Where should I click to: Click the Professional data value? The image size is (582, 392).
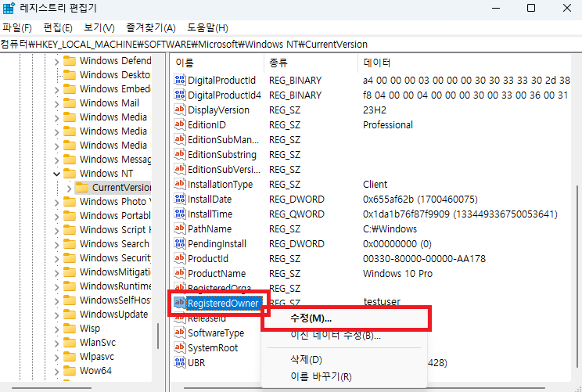click(x=388, y=124)
